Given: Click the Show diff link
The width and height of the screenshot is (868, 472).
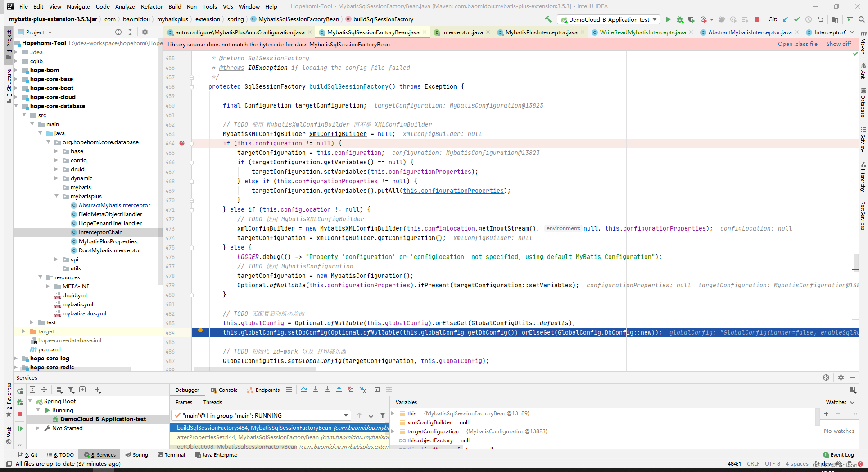Looking at the screenshot, I should tap(839, 44).
